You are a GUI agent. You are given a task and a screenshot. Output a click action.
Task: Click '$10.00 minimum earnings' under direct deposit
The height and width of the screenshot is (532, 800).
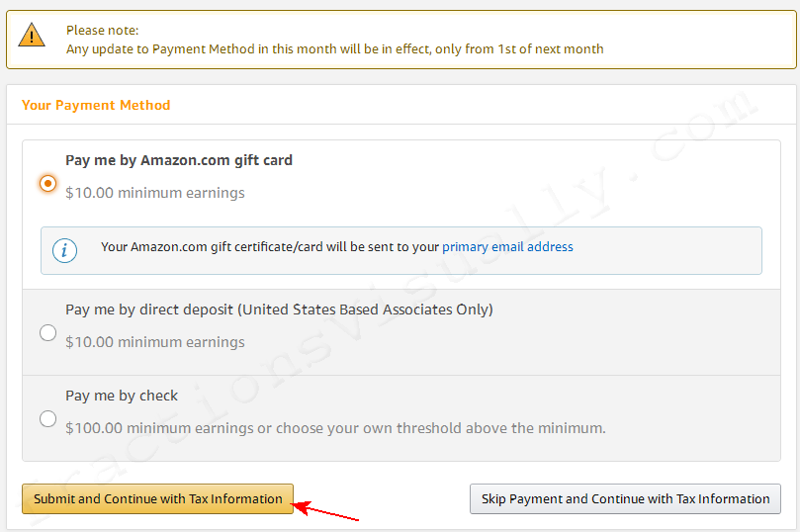click(155, 342)
